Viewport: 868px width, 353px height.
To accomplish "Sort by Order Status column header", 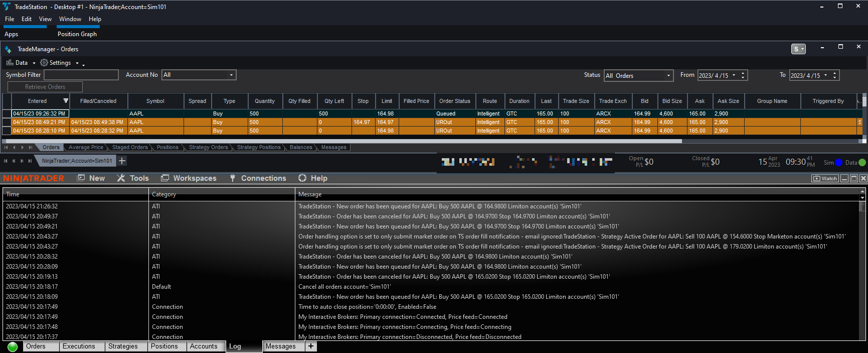I will pyautogui.click(x=455, y=101).
